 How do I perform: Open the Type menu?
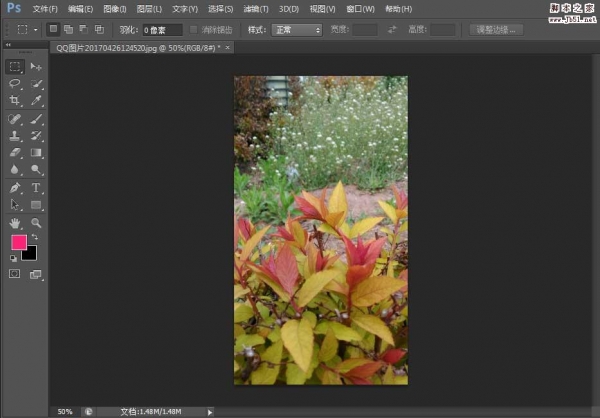pos(185,9)
